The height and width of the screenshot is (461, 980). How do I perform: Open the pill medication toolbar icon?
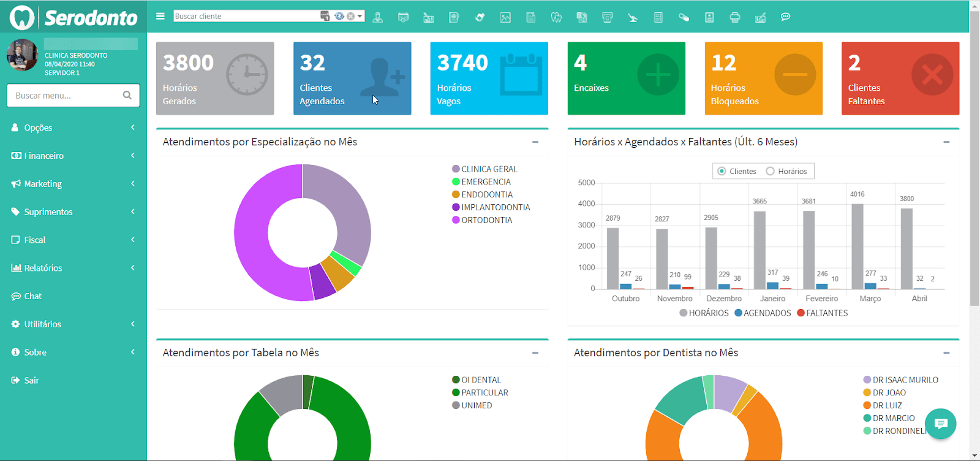[x=684, y=17]
